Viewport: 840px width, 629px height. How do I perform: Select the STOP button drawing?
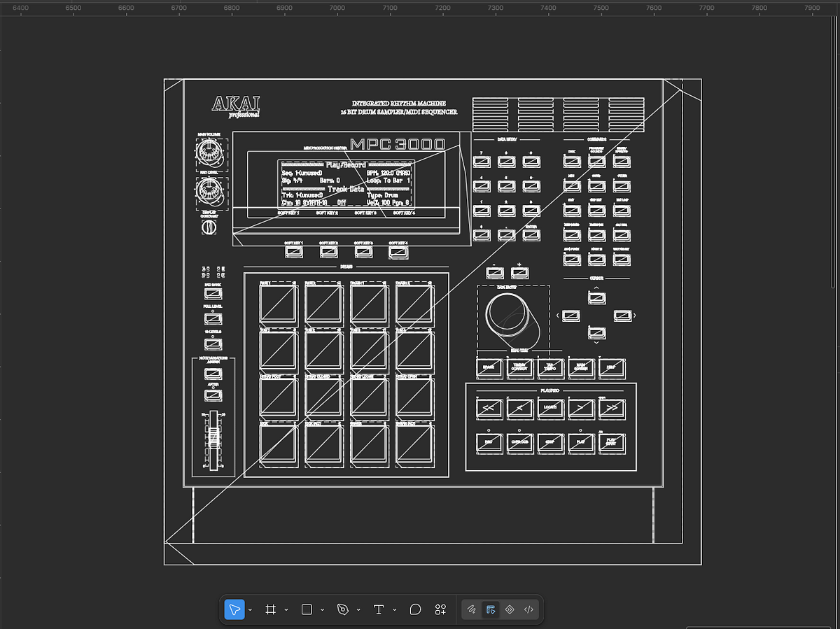550,443
